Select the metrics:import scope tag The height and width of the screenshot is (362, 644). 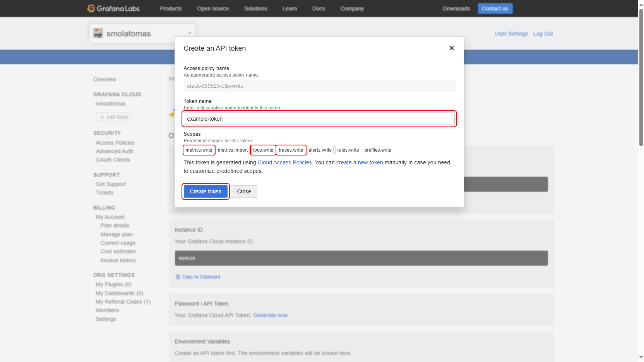[233, 150]
